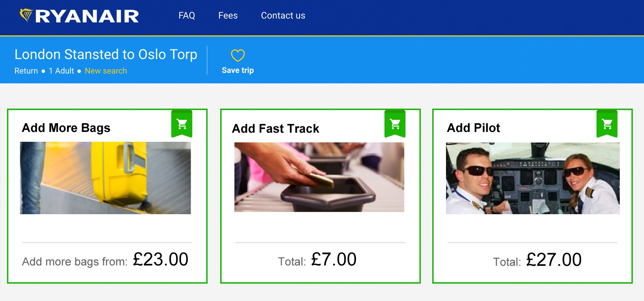Select the yellow suitcase image
The height and width of the screenshot is (301, 644).
point(105,178)
